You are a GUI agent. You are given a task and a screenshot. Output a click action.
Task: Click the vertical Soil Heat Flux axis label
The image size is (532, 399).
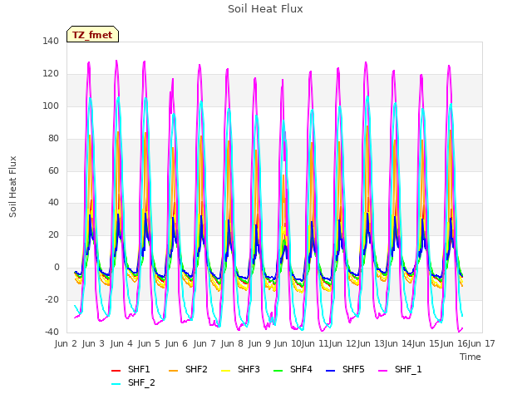12,186
